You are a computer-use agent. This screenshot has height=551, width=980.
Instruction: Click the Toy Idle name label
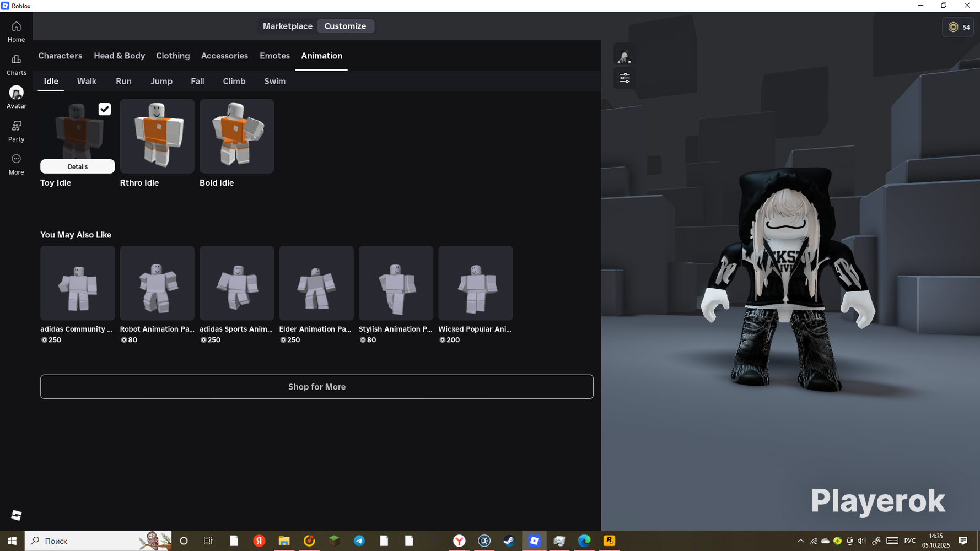(x=56, y=183)
